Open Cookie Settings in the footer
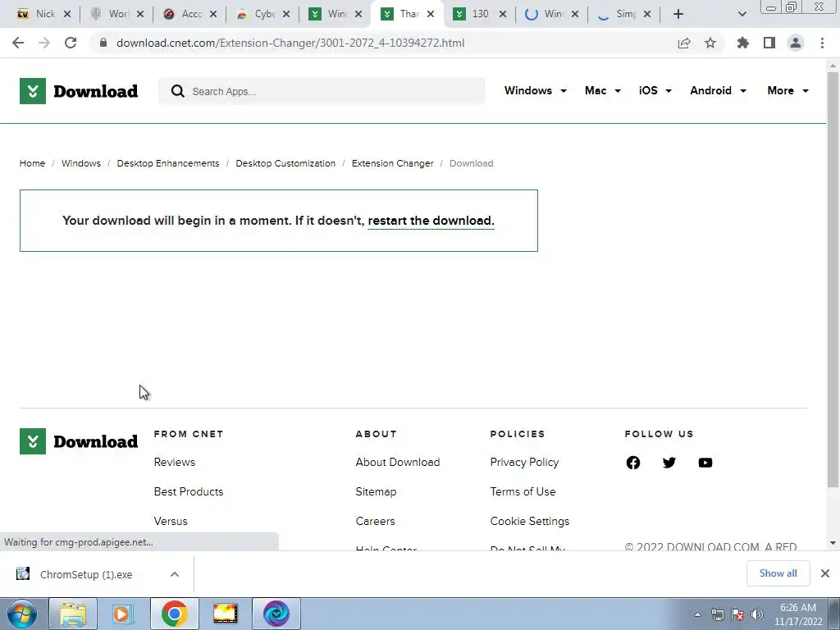This screenshot has width=840, height=630. tap(530, 521)
